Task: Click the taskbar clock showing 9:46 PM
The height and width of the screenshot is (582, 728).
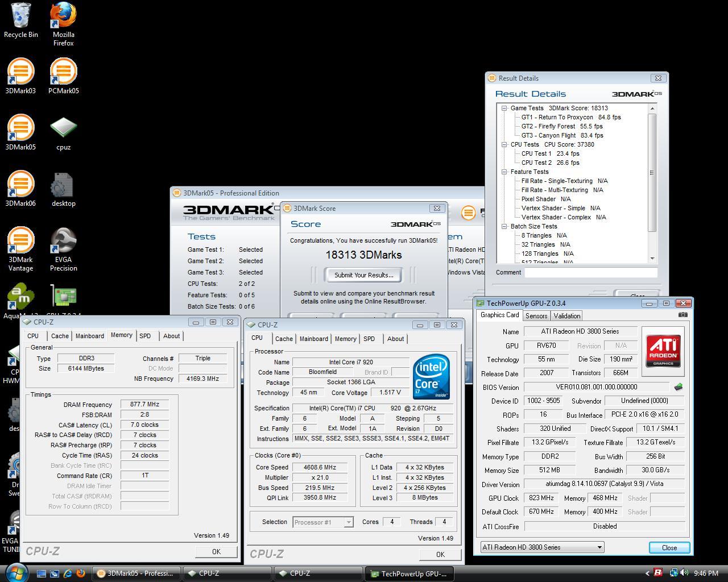Action: 706,573
